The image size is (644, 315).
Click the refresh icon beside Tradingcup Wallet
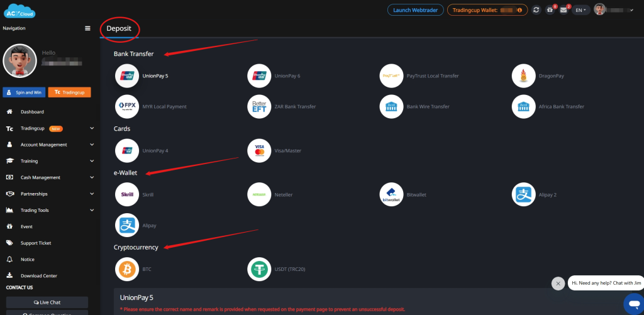[x=536, y=10]
